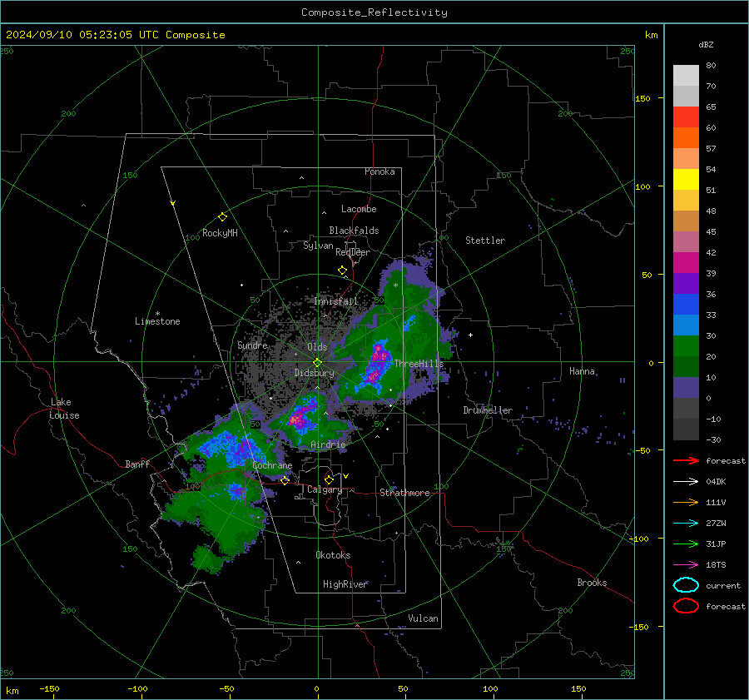This screenshot has width=749, height=700.
Task: Click the RockyMH station label
Action: [x=220, y=233]
